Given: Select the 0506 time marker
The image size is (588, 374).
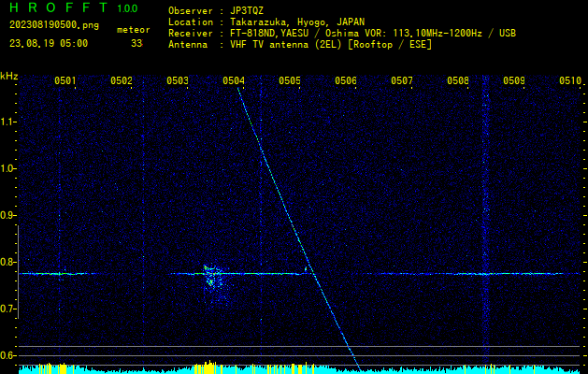Looking at the screenshot, I should click(346, 81).
